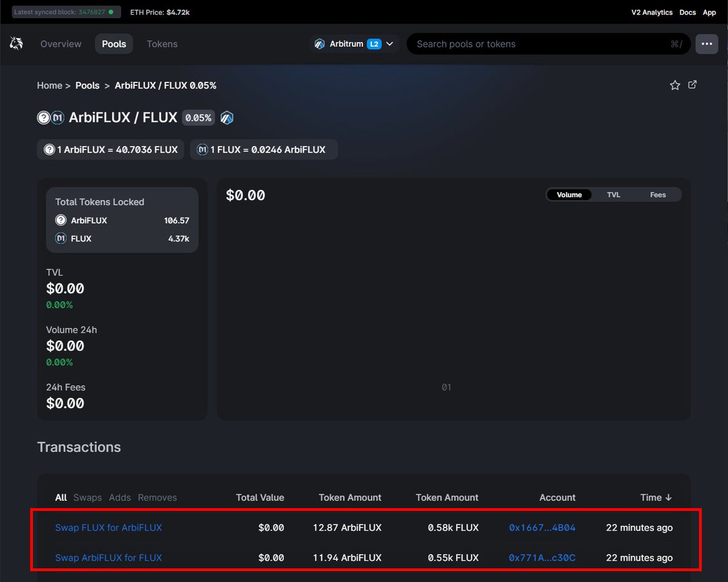The height and width of the screenshot is (582, 728).
Task: Open account 0x1667...4B04
Action: click(x=542, y=527)
